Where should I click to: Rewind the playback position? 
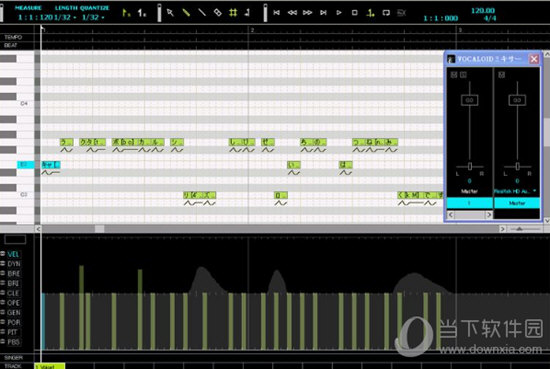point(292,13)
